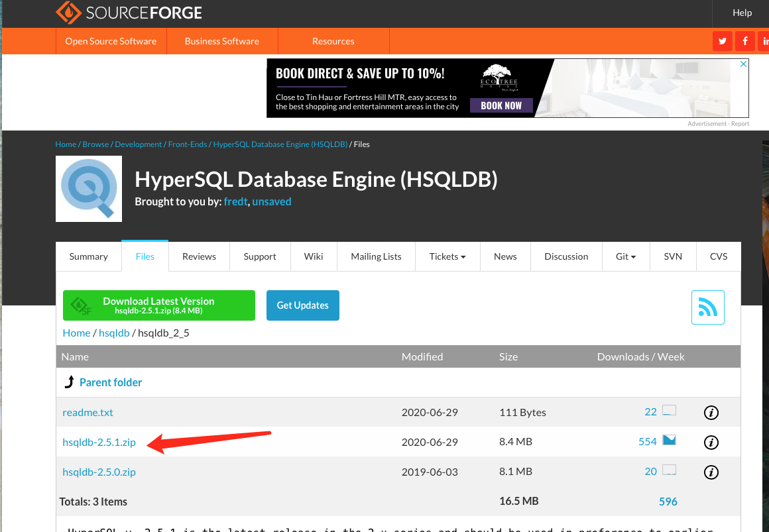Click Home in the top breadcrumb

click(x=66, y=144)
